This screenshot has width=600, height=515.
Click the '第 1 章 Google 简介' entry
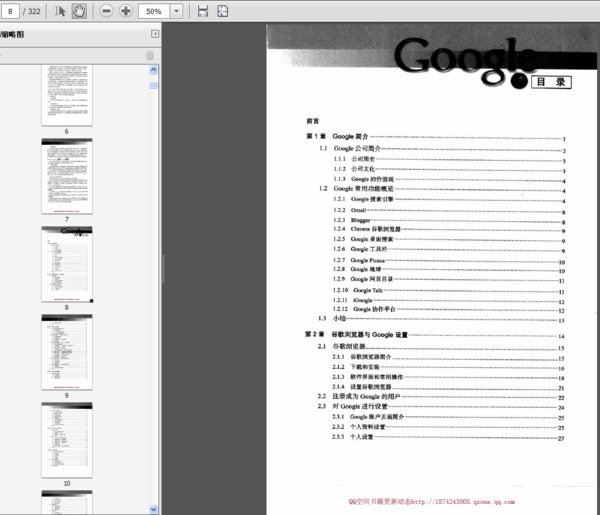pyautogui.click(x=436, y=137)
